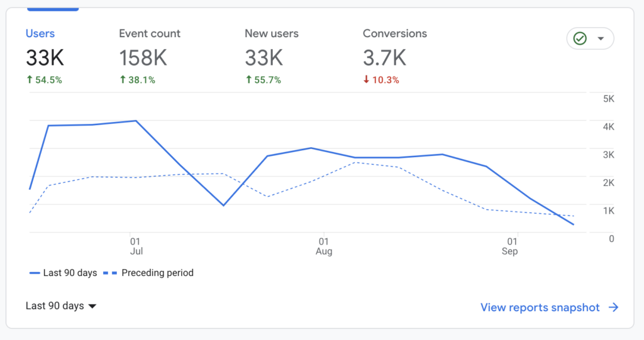
Task: Click the 01 Aug date marker on the axis
Action: coord(323,246)
